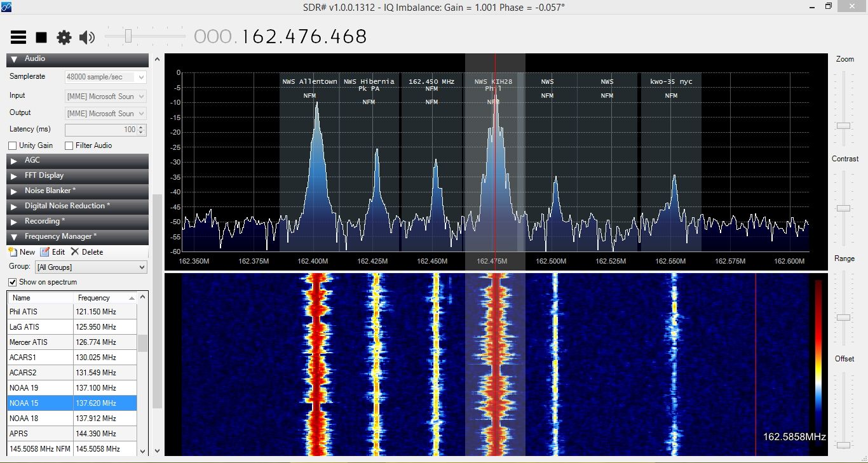The width and height of the screenshot is (868, 463).
Task: Click the Latency (ms) value field
Action: (101, 130)
